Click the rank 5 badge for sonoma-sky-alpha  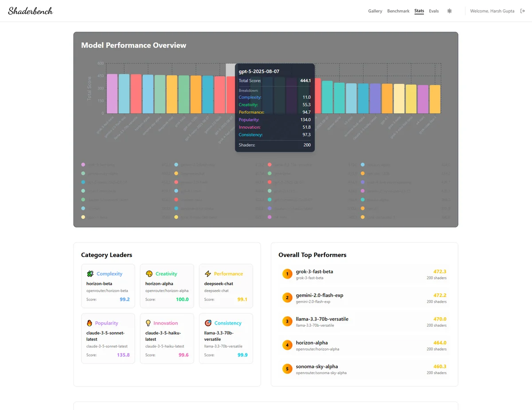click(287, 369)
